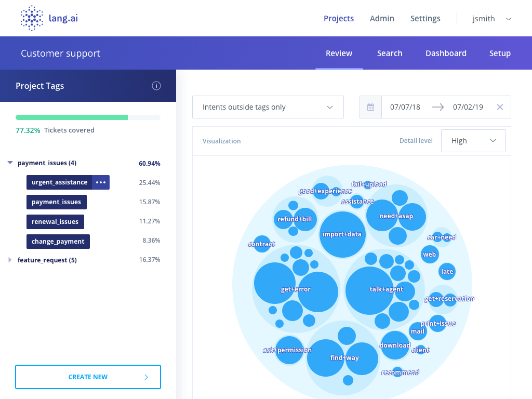Click the CREATE NEW button
This screenshot has width=532, height=399.
[88, 377]
